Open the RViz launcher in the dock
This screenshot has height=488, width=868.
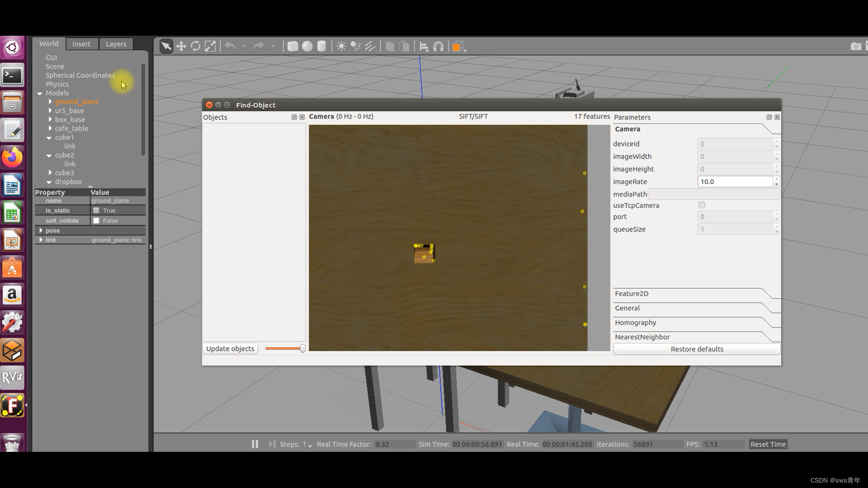pyautogui.click(x=12, y=378)
